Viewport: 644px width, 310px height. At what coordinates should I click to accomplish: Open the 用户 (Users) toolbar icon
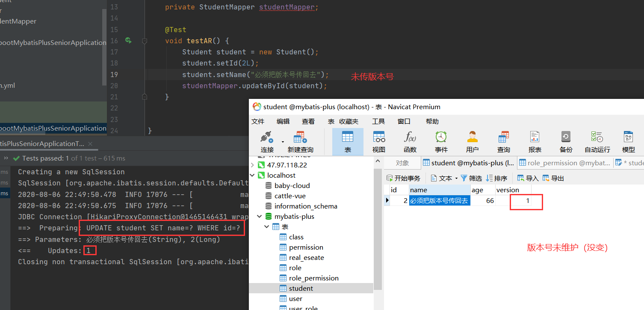click(472, 141)
